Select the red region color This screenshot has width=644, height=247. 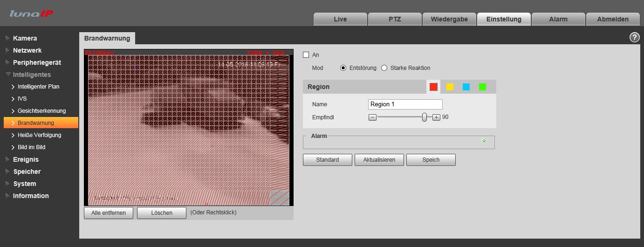pos(433,87)
